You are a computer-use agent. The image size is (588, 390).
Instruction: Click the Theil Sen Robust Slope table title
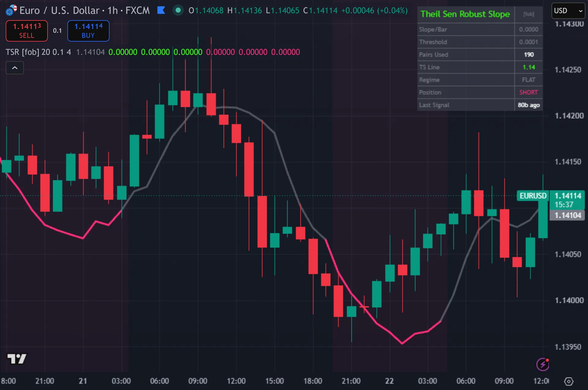point(465,14)
